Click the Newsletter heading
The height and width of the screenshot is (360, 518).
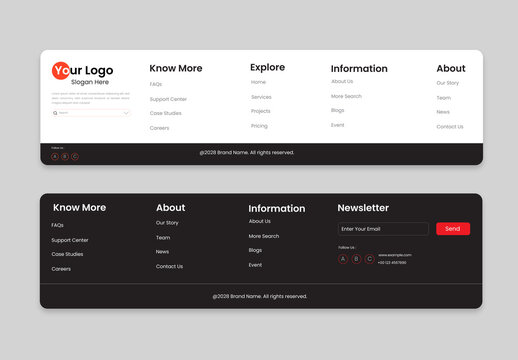[363, 208]
